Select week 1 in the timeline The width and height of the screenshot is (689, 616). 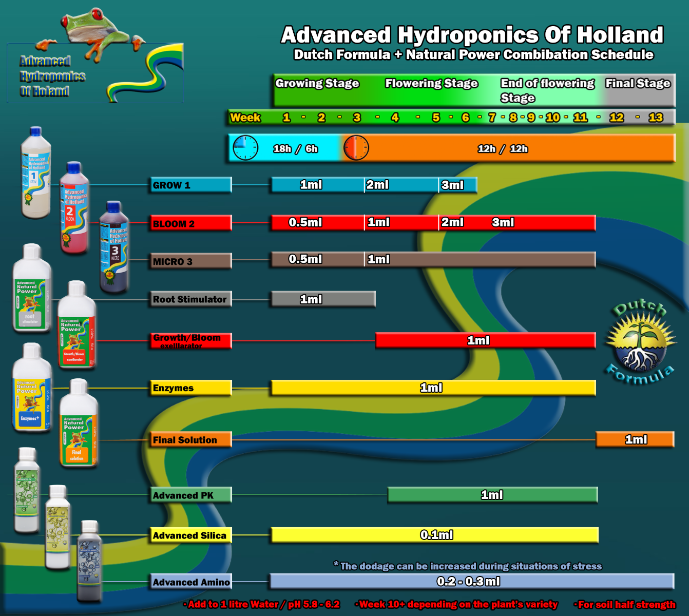pyautogui.click(x=286, y=118)
